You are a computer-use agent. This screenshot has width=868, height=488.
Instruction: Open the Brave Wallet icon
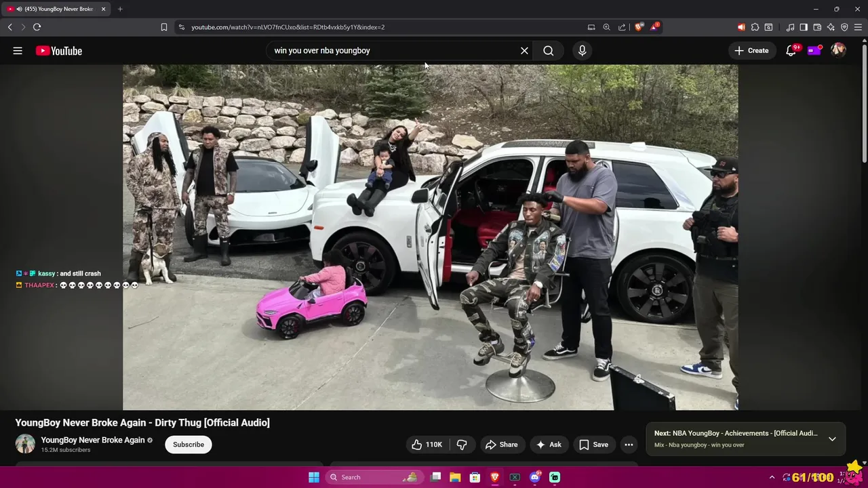[x=817, y=27]
